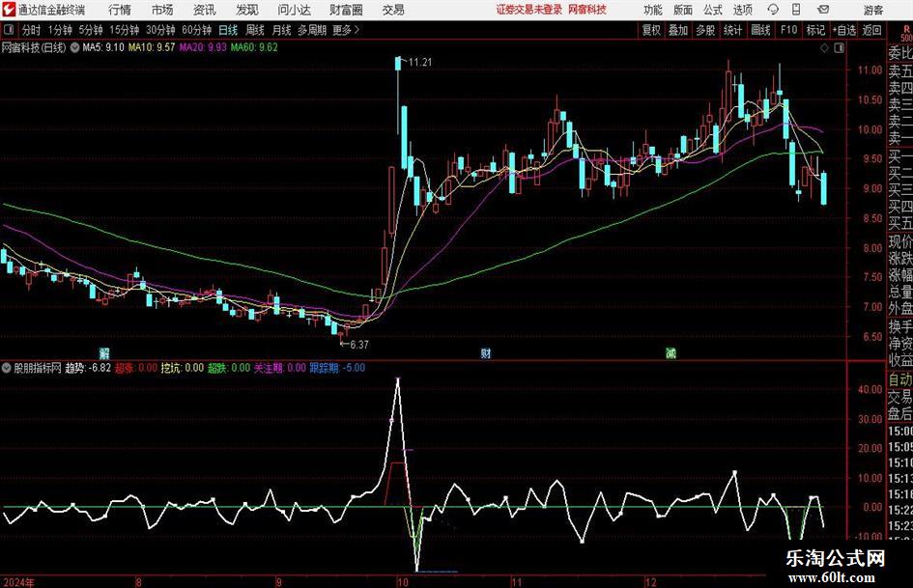Click the diamond icon above price axis
This screenshot has width=913, height=588.
pos(824,48)
